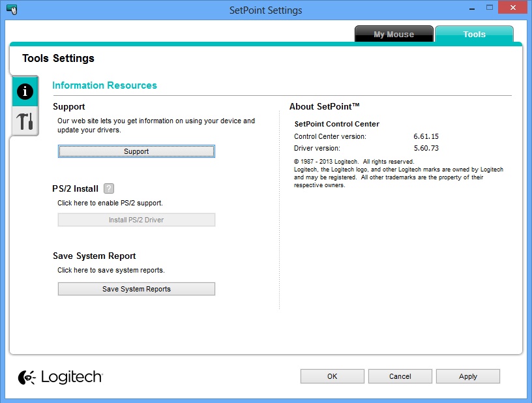Switch to the My Mouse tab
This screenshot has width=532, height=403.
pyautogui.click(x=394, y=34)
